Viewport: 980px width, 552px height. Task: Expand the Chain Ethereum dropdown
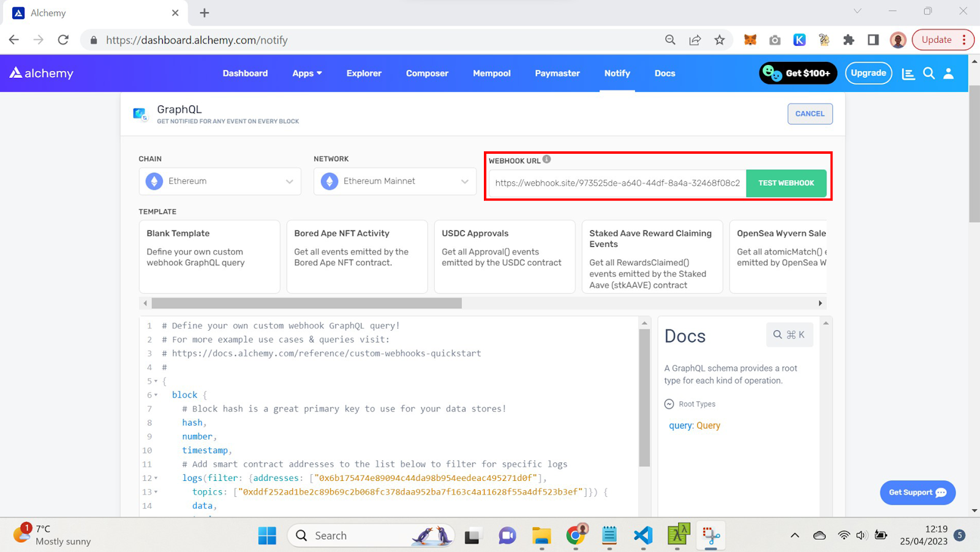[220, 181]
